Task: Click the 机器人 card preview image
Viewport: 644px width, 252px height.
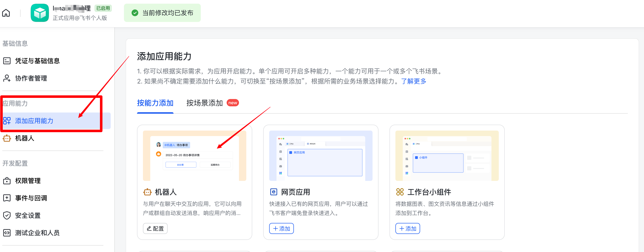Action: [194, 155]
